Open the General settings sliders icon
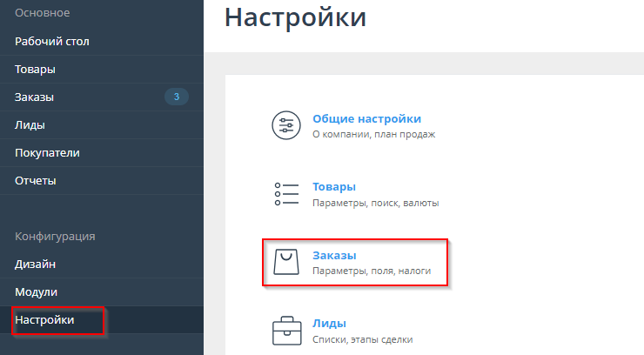The image size is (644, 355). click(x=286, y=126)
